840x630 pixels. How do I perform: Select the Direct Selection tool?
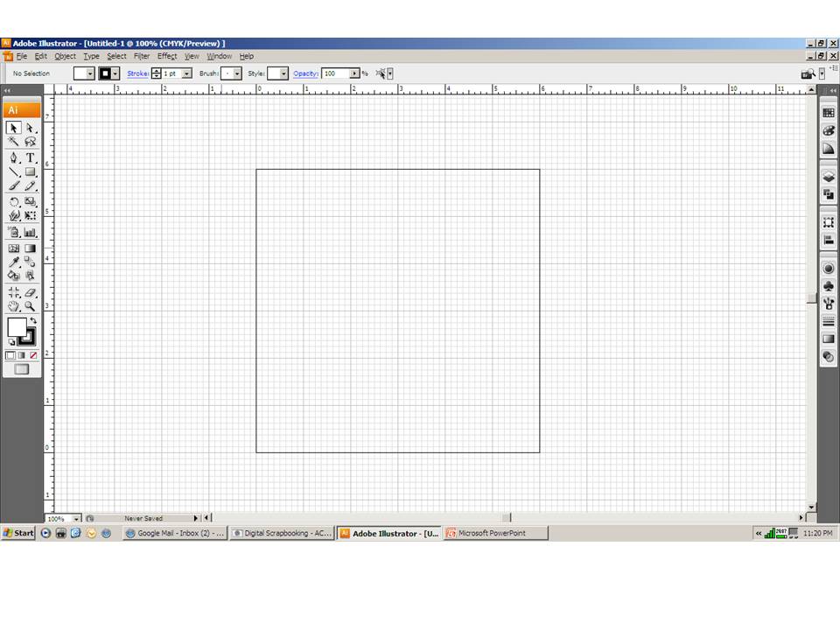(30, 128)
